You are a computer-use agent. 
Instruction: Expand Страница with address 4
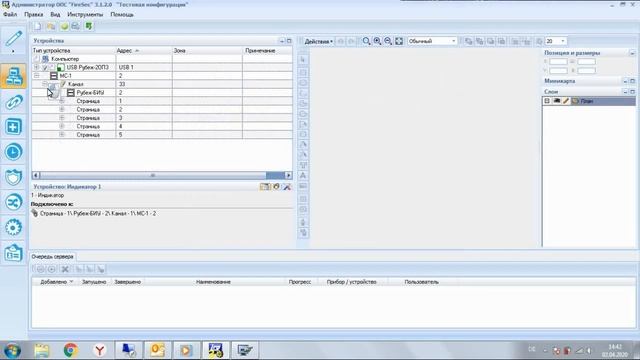tap(62, 126)
